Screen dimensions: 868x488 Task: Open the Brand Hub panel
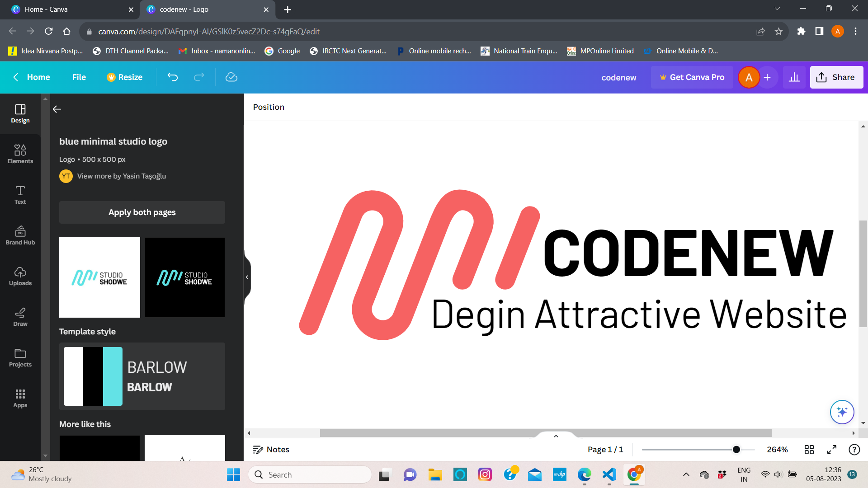pos(20,235)
